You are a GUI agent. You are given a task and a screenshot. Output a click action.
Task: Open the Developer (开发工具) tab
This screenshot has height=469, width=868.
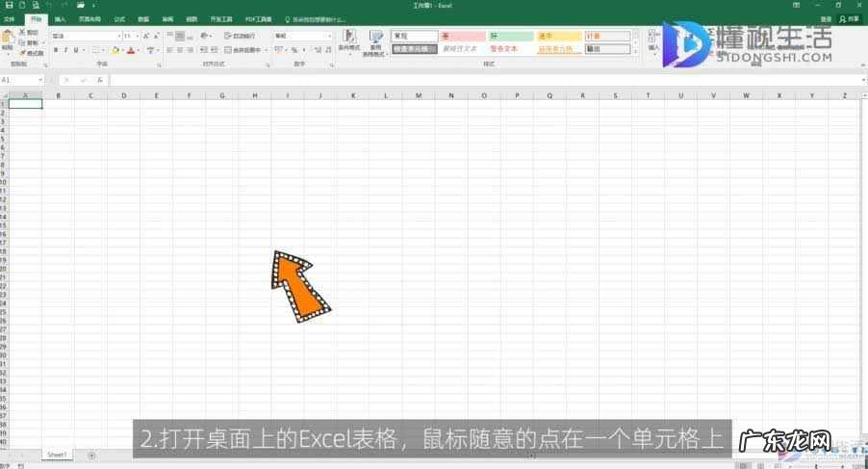pos(221,19)
